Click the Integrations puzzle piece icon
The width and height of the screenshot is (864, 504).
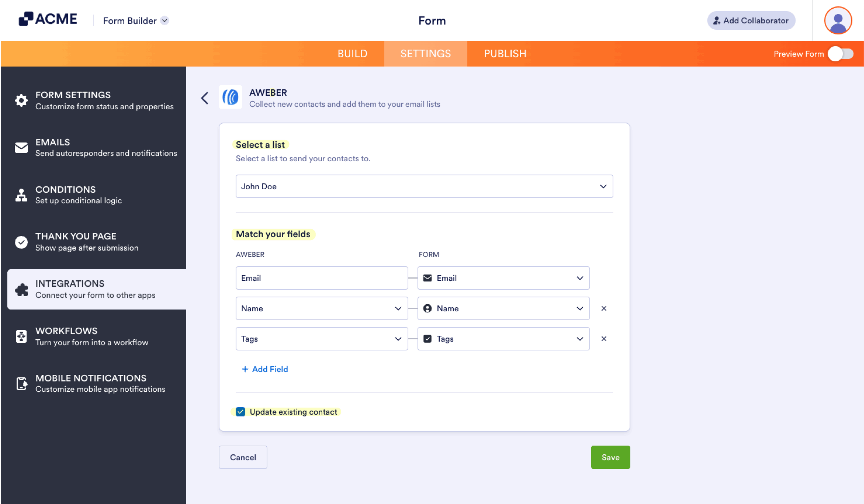(21, 289)
